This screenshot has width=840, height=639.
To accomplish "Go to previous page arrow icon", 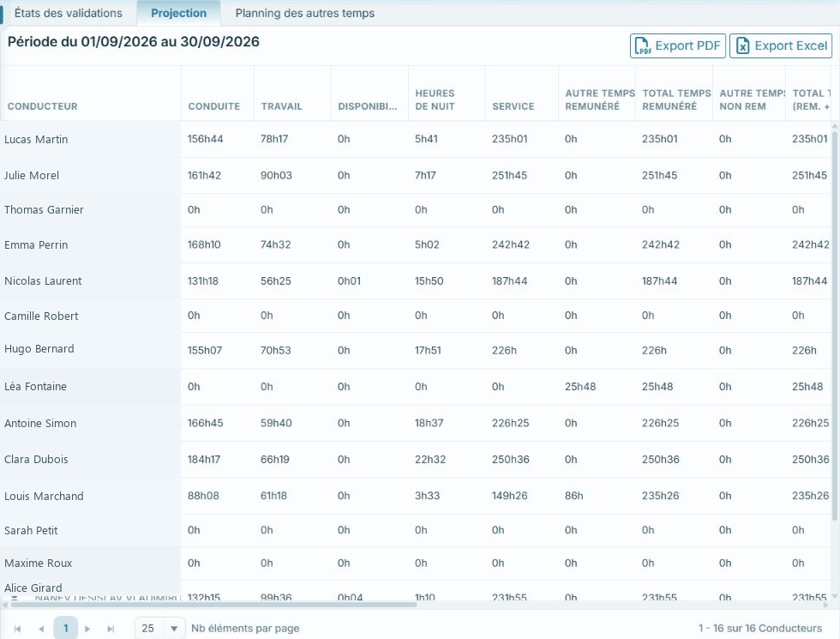I will [41, 628].
